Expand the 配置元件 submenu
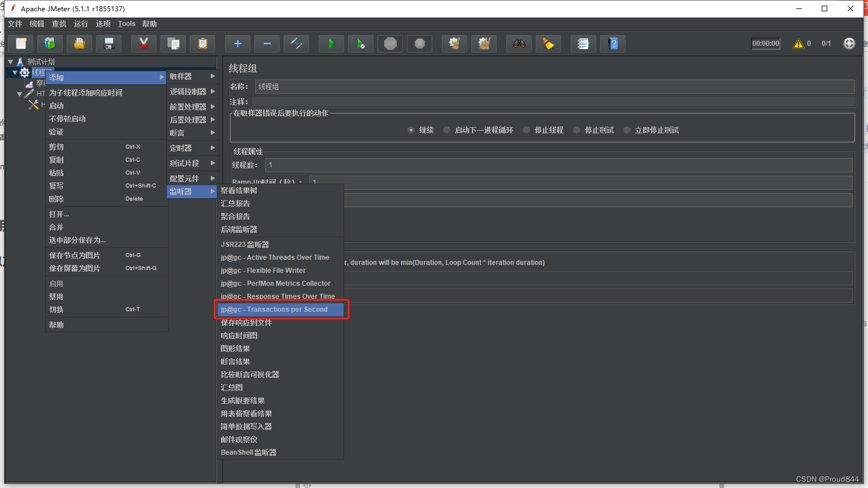The width and height of the screenshot is (868, 488). coord(192,178)
